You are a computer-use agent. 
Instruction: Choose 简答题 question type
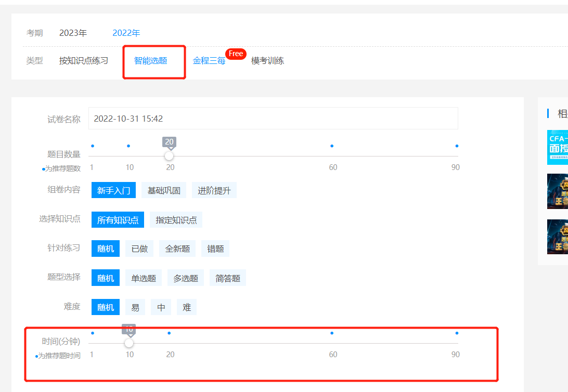(228, 278)
